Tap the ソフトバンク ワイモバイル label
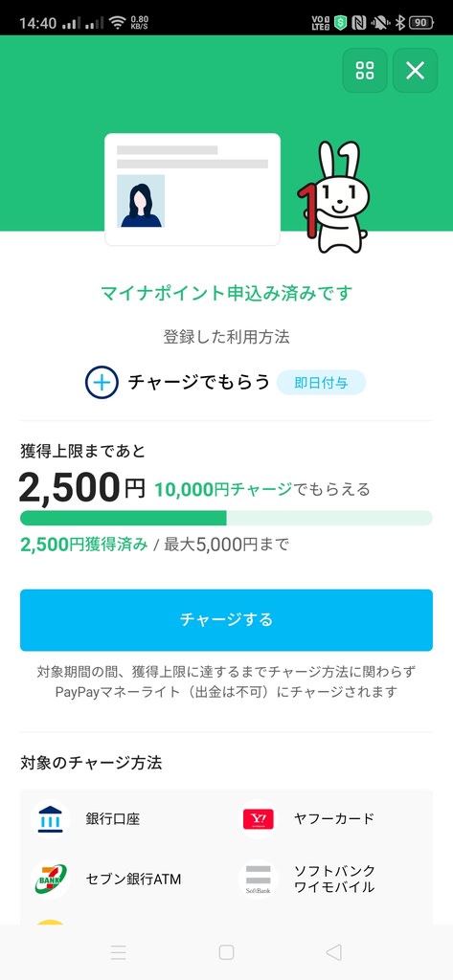The width and height of the screenshot is (453, 980). (334, 879)
